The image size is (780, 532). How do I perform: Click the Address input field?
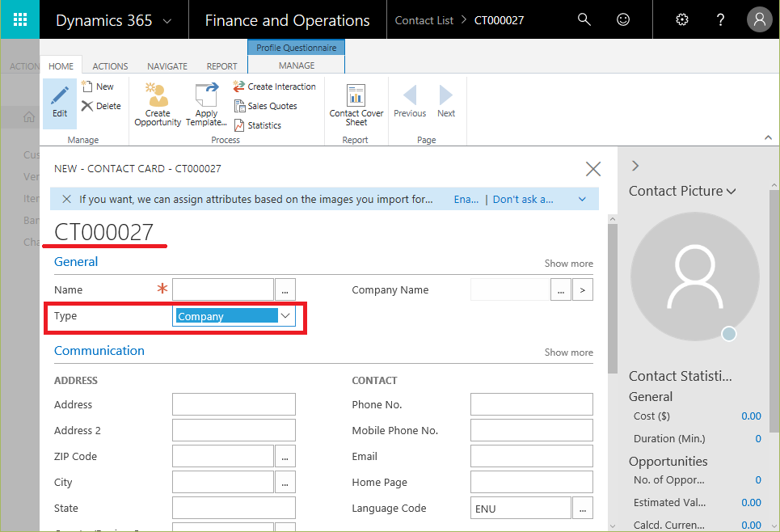click(234, 404)
